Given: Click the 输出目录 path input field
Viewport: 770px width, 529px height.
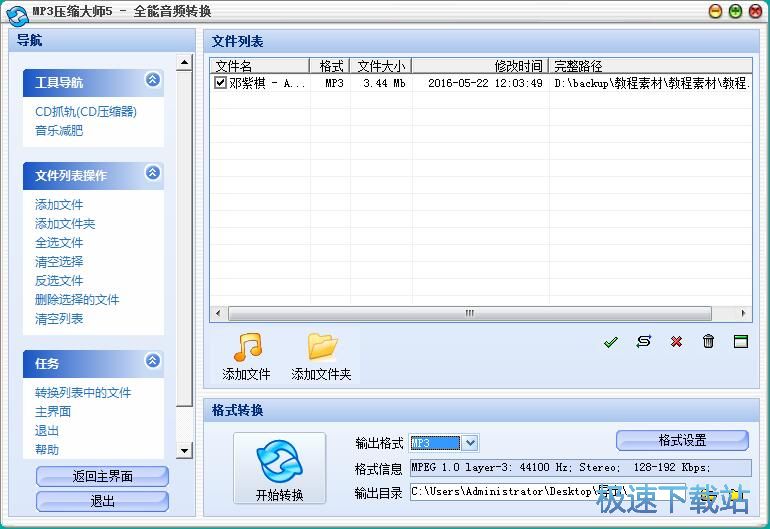Looking at the screenshot, I should click(x=550, y=492).
